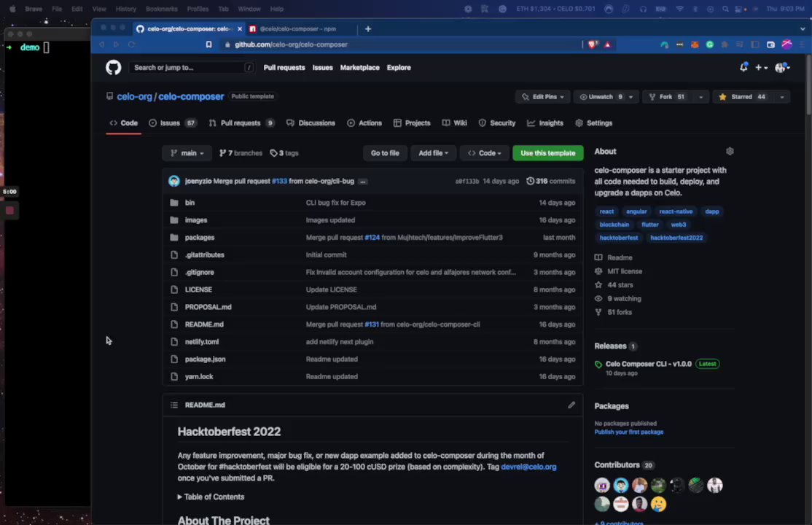Click joenyzio's avatar in the commit bar
Image resolution: width=812 pixels, height=525 pixels.
pos(174,181)
